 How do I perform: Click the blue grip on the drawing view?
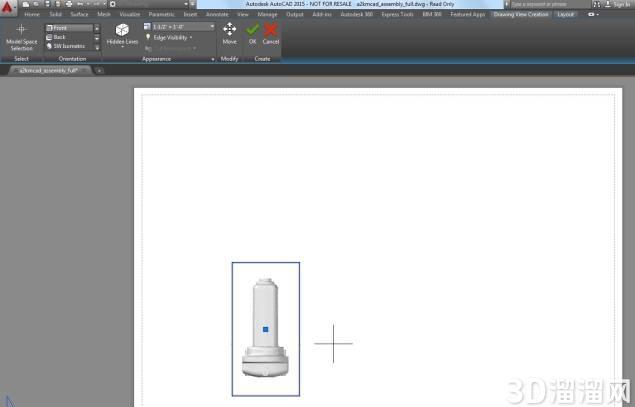coord(266,329)
